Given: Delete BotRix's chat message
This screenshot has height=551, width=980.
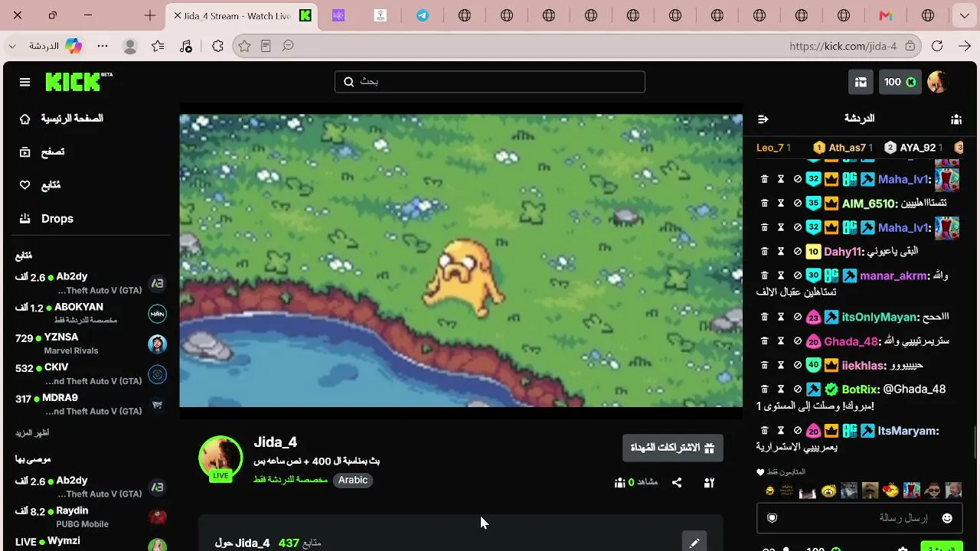Looking at the screenshot, I should (x=764, y=390).
